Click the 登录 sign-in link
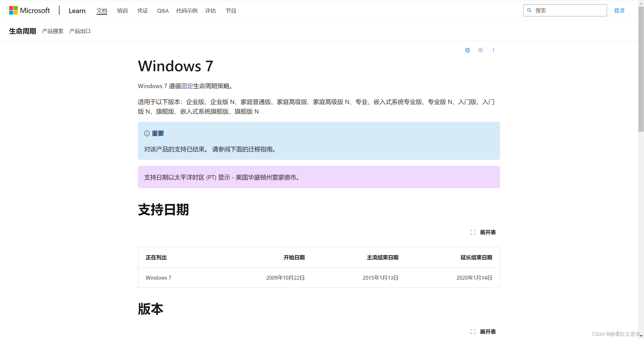The width and height of the screenshot is (644, 339). coord(619,11)
